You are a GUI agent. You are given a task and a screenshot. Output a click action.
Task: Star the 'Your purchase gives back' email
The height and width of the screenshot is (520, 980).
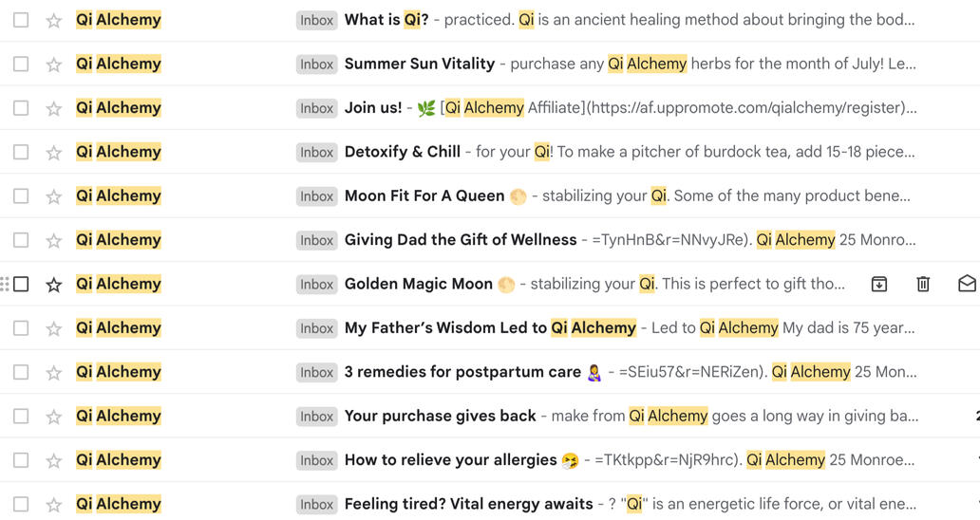tap(54, 417)
